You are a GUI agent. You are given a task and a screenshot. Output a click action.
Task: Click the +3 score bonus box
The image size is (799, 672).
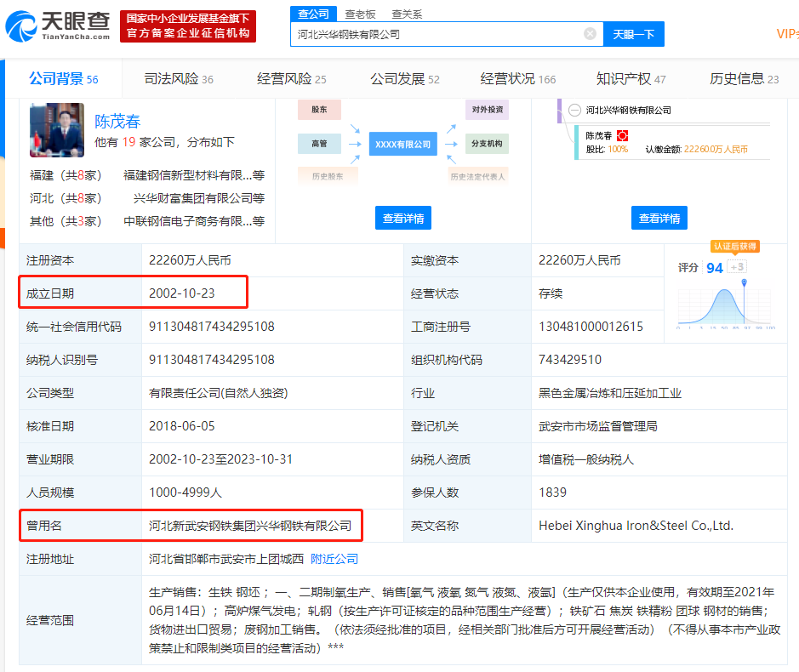click(x=737, y=267)
